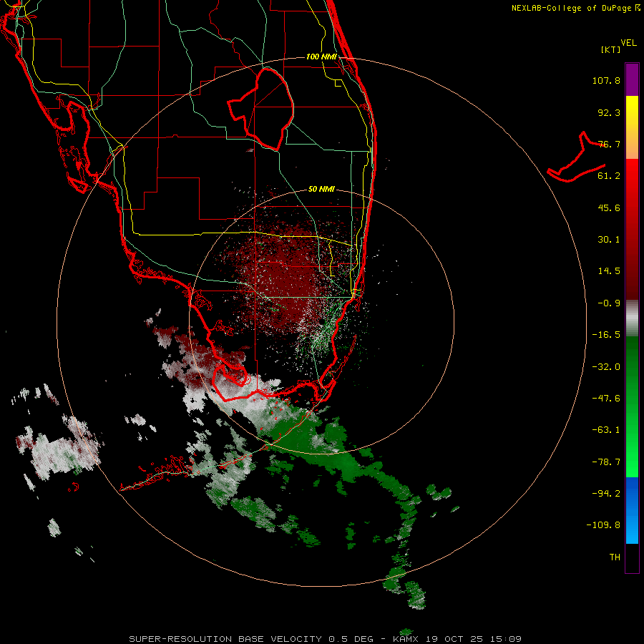Click the blue segment of the velocity color bar
This screenshot has width=644, height=644.
tap(632, 510)
